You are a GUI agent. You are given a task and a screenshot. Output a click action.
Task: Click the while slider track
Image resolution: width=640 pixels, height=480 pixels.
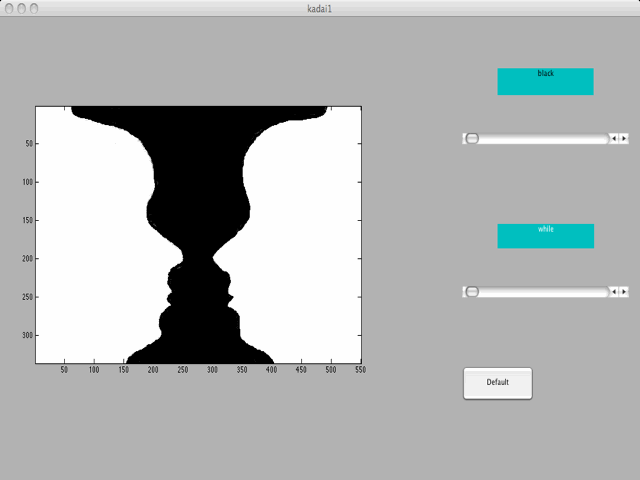click(x=536, y=292)
